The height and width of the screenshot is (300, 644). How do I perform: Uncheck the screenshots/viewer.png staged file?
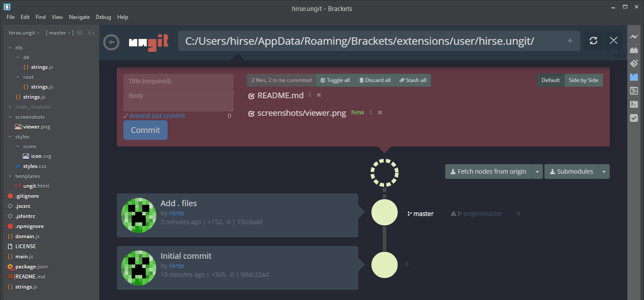(x=251, y=113)
